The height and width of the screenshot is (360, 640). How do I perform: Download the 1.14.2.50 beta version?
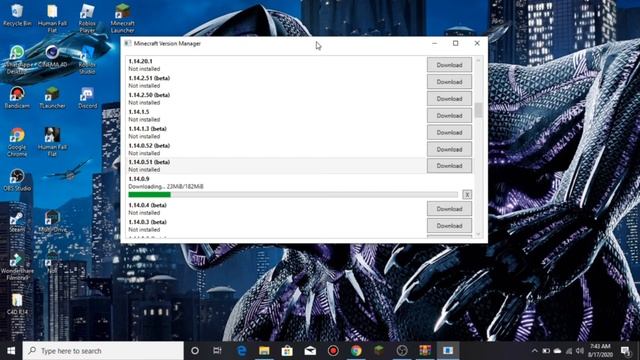coord(449,99)
